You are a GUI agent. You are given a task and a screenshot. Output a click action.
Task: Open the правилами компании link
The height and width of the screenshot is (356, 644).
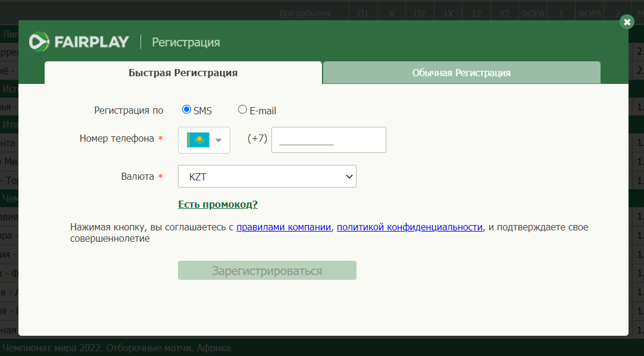click(x=283, y=227)
